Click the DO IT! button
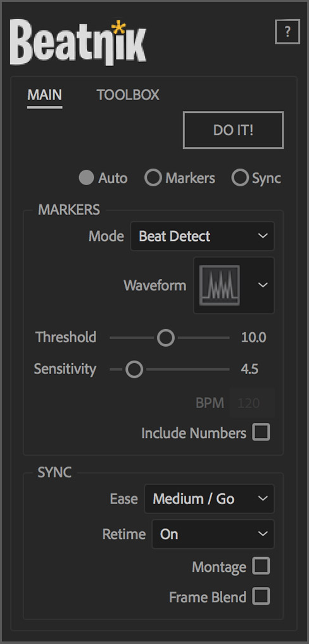The height and width of the screenshot is (644, 309). (233, 130)
